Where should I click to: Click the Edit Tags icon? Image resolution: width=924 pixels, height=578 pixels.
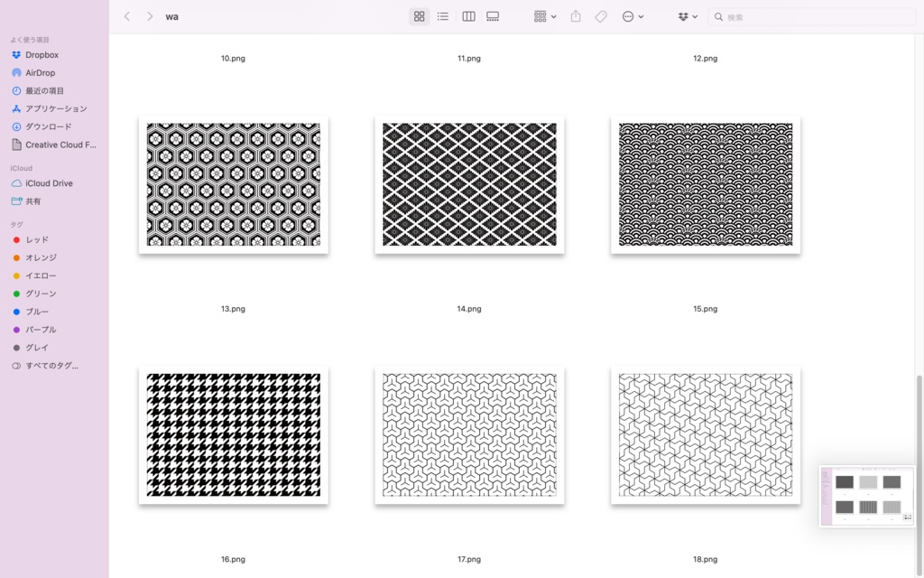pos(601,16)
